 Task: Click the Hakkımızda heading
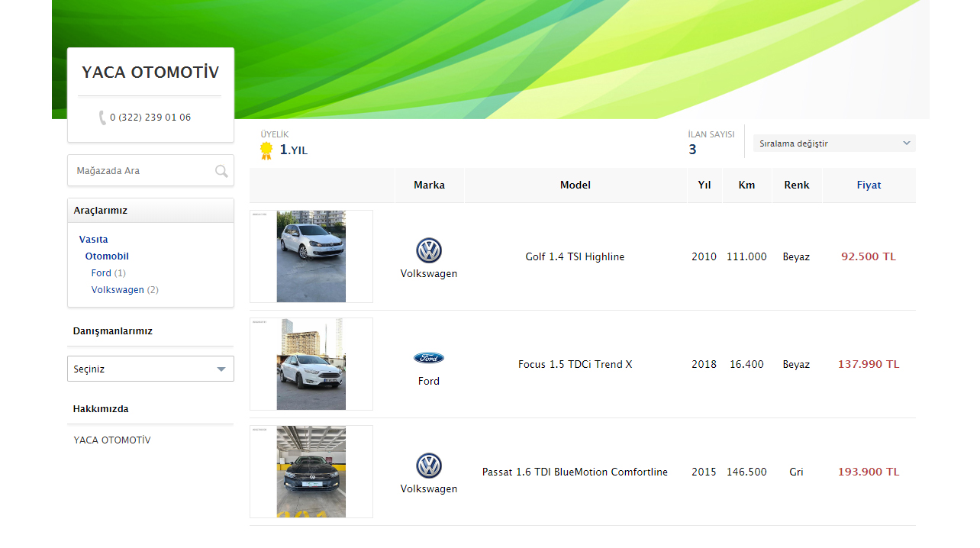pyautogui.click(x=101, y=409)
